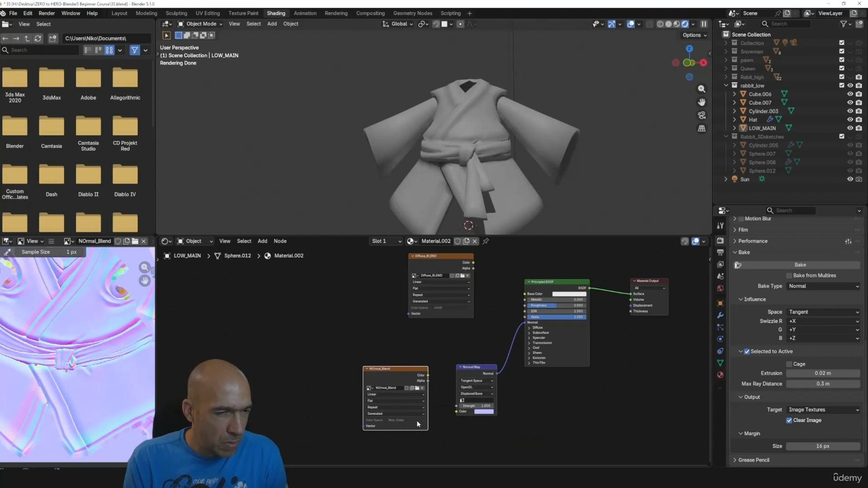Open the Tool properties tab icon
868x488 pixels.
pos(720,225)
